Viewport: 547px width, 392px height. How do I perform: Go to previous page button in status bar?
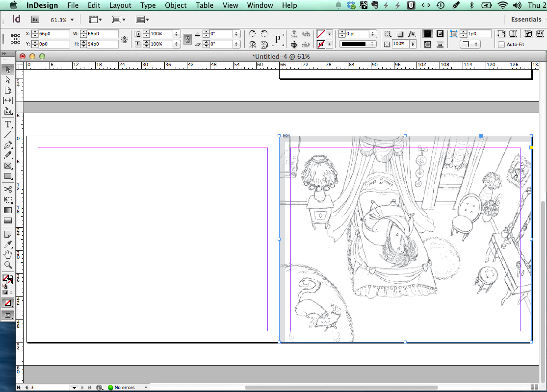[26, 388]
